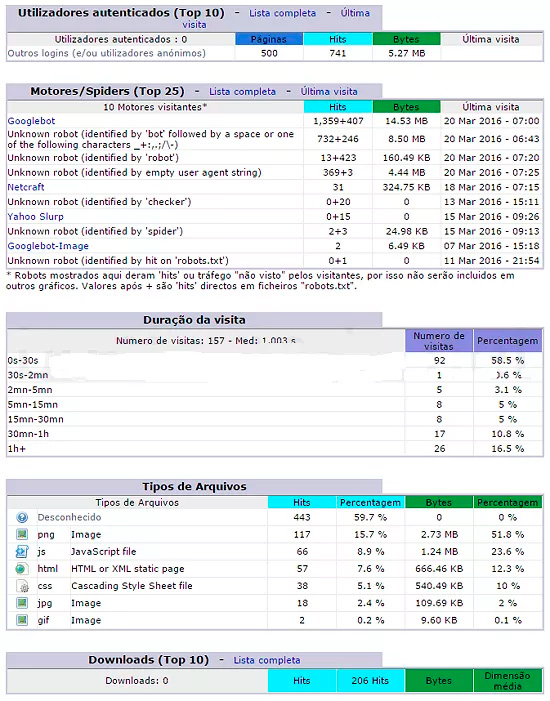Follow the Googlebot-Image link
Screen dimensions: 550x701
(48, 246)
